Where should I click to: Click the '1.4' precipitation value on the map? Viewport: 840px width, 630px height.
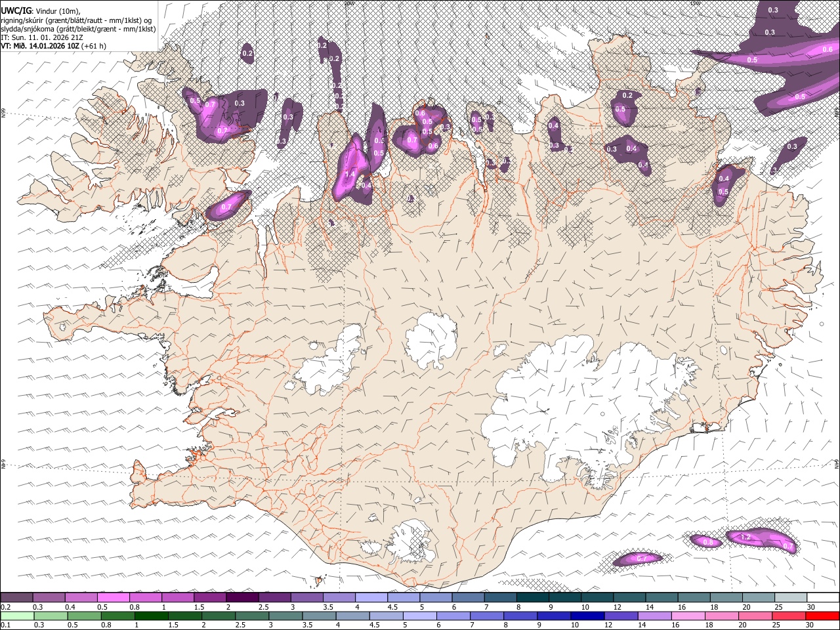350,174
